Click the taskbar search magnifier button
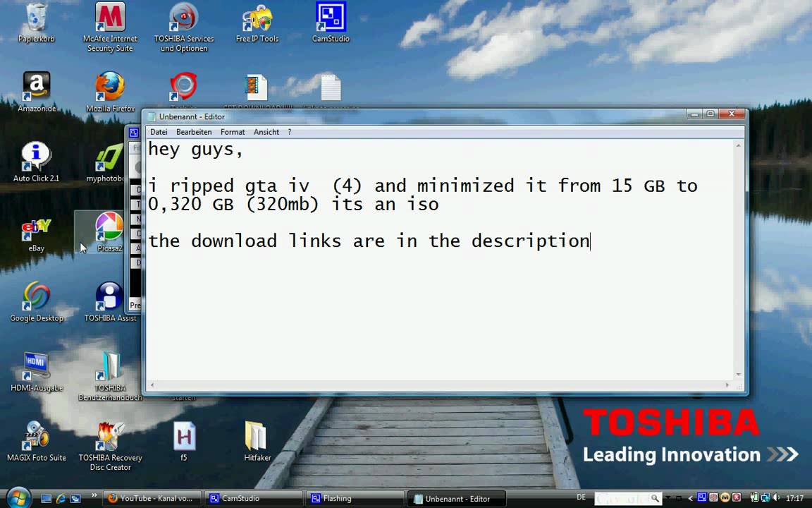Screen dimensions: 812x508 click(x=655, y=499)
